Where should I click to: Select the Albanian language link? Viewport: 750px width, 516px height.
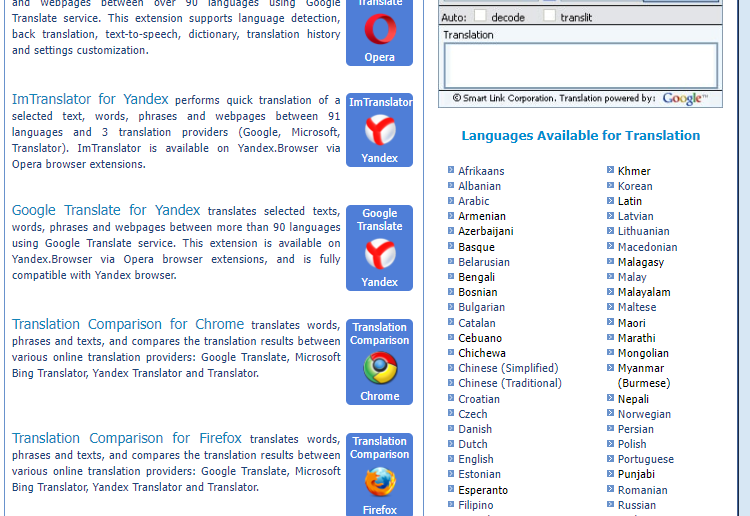(x=479, y=186)
